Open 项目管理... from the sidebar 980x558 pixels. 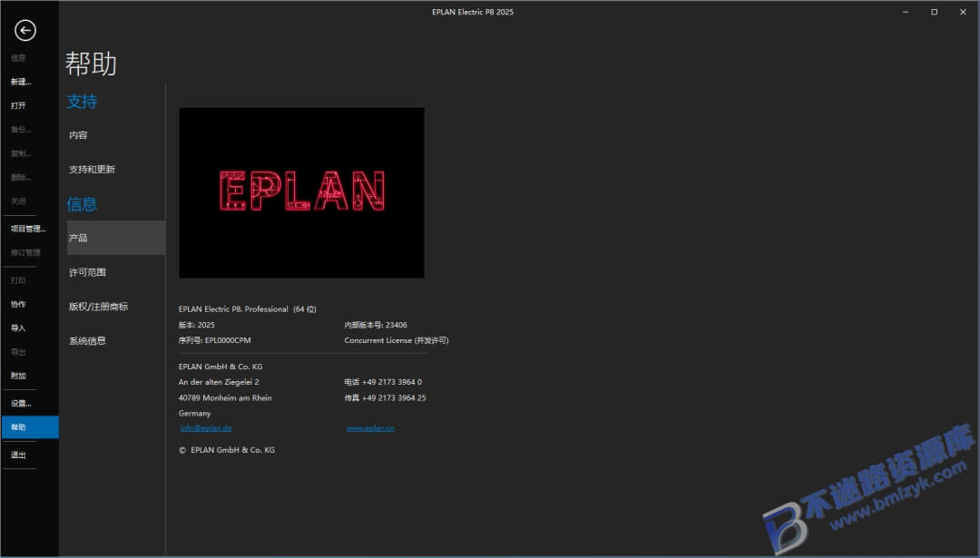28,229
